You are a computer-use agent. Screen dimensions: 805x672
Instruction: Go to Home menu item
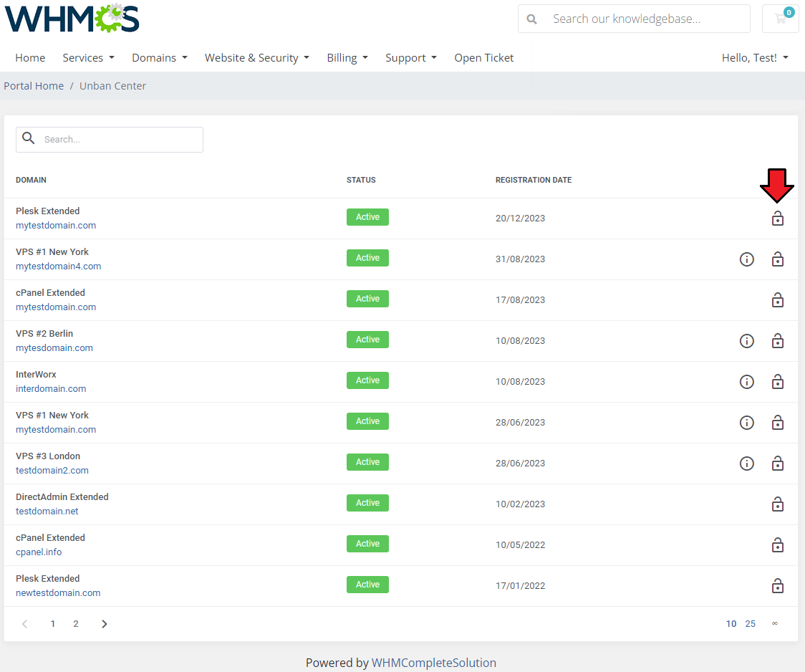pos(30,57)
